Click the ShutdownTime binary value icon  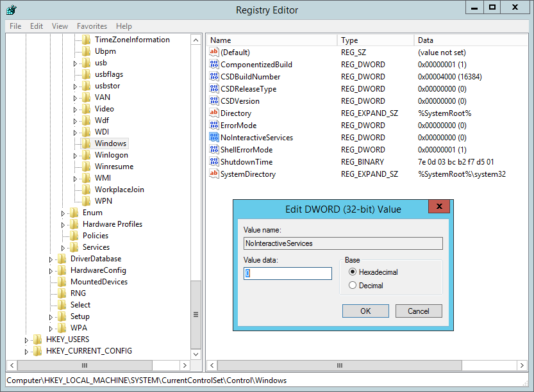tap(214, 162)
